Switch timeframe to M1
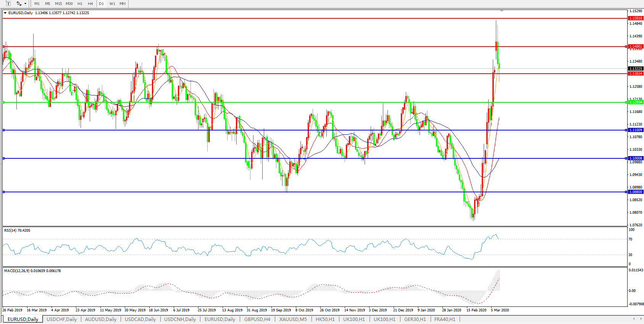Image resolution: width=644 pixels, height=324 pixels. (x=37, y=4)
